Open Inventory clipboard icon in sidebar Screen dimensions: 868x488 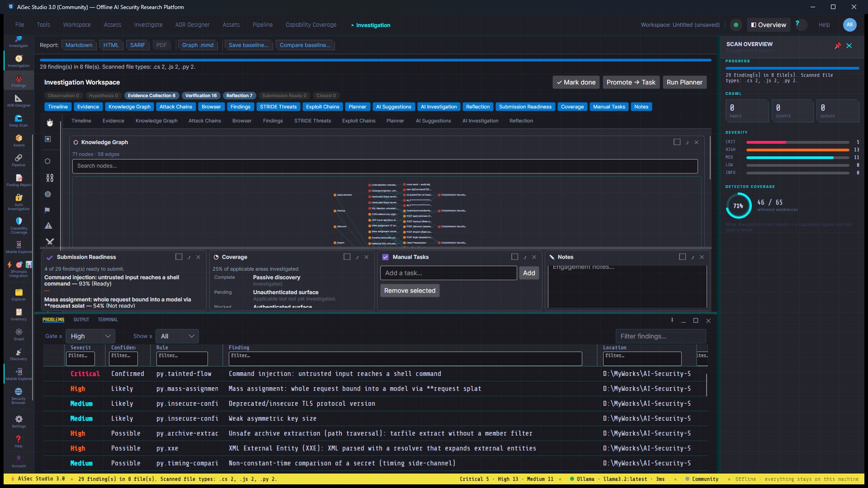19,315
